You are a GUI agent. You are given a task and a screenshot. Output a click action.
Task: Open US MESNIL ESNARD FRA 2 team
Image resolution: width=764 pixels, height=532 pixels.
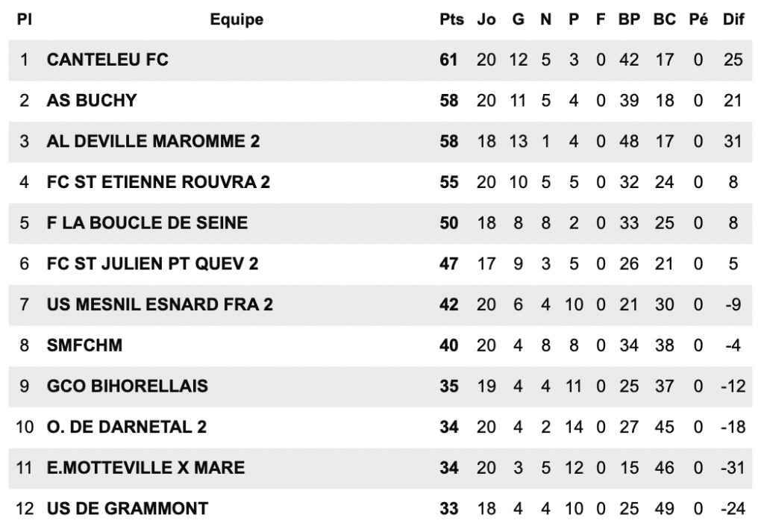[x=160, y=304]
